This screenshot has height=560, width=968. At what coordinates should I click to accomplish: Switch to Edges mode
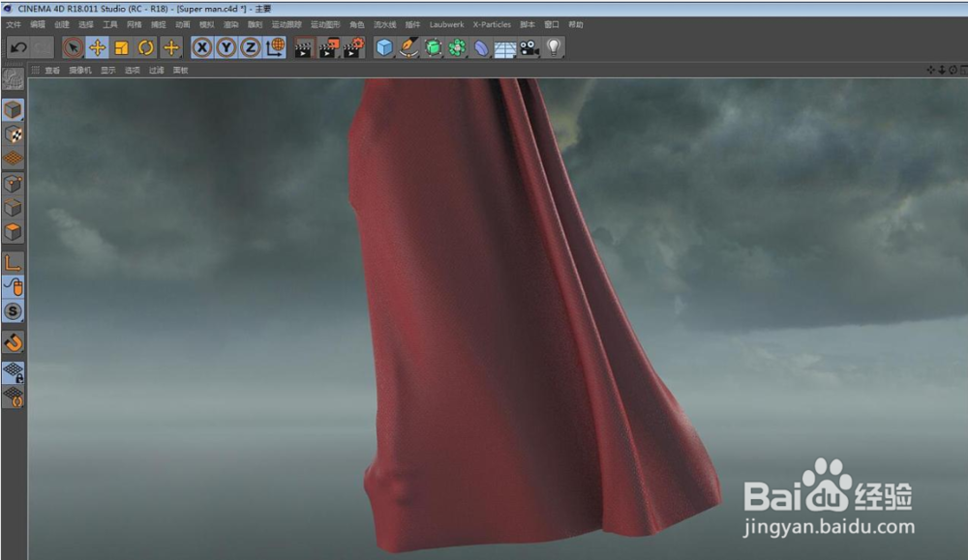pos(13,208)
